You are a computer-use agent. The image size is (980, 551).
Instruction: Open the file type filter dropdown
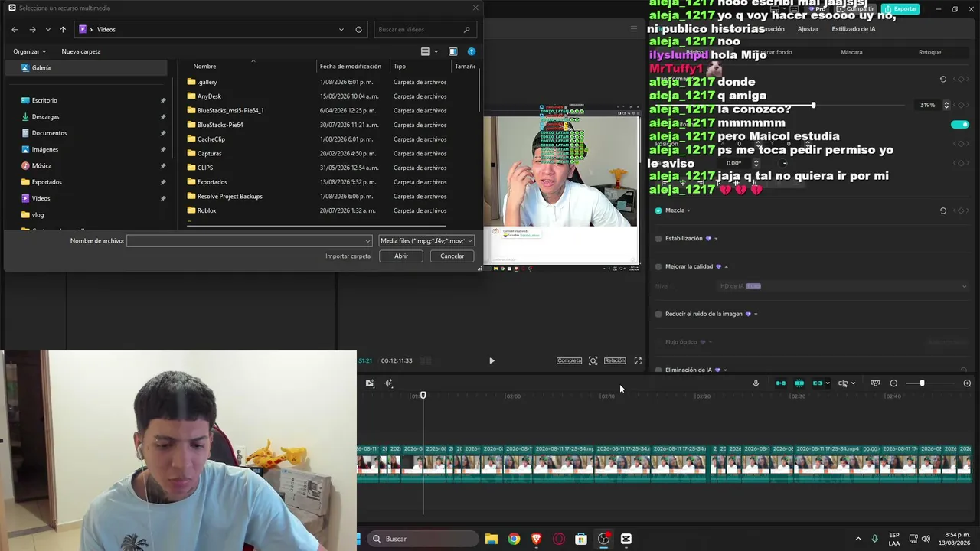click(x=426, y=240)
